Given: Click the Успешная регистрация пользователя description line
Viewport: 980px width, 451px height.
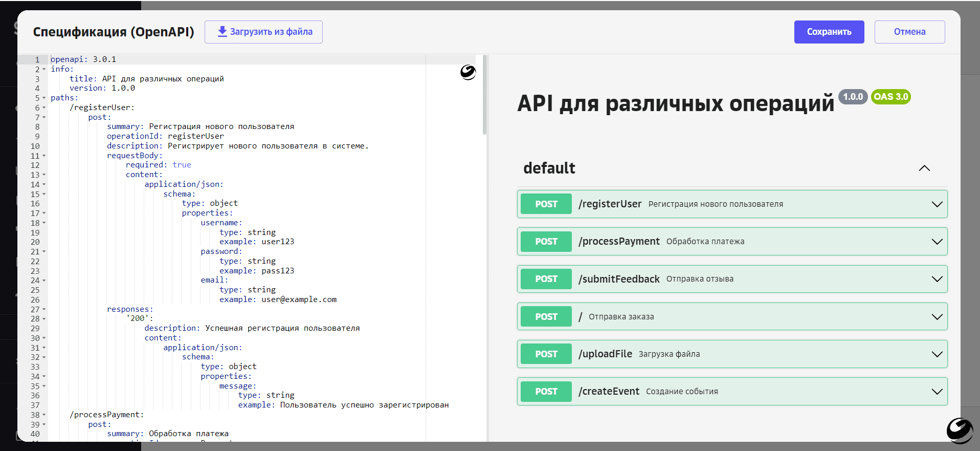Looking at the screenshot, I should click(x=252, y=328).
